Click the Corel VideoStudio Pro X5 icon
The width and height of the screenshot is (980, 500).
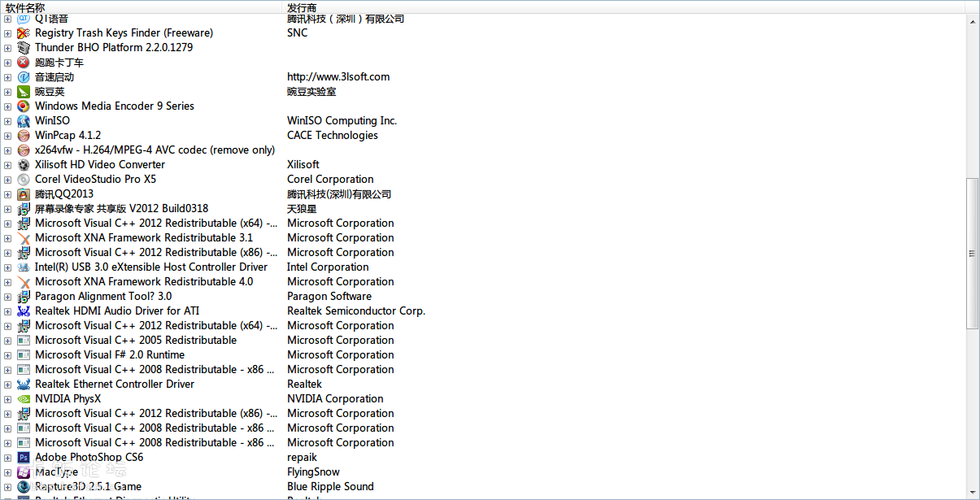(x=24, y=180)
